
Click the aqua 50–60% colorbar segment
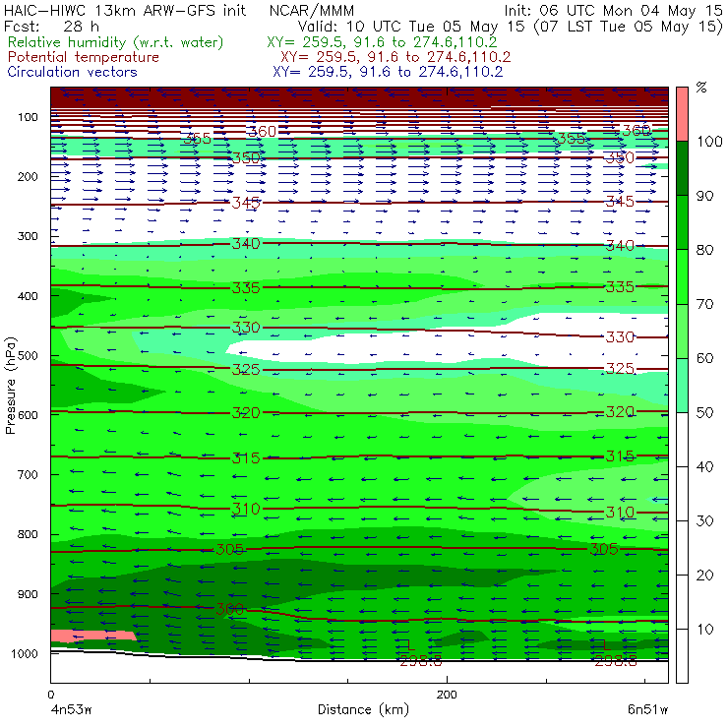click(x=682, y=385)
